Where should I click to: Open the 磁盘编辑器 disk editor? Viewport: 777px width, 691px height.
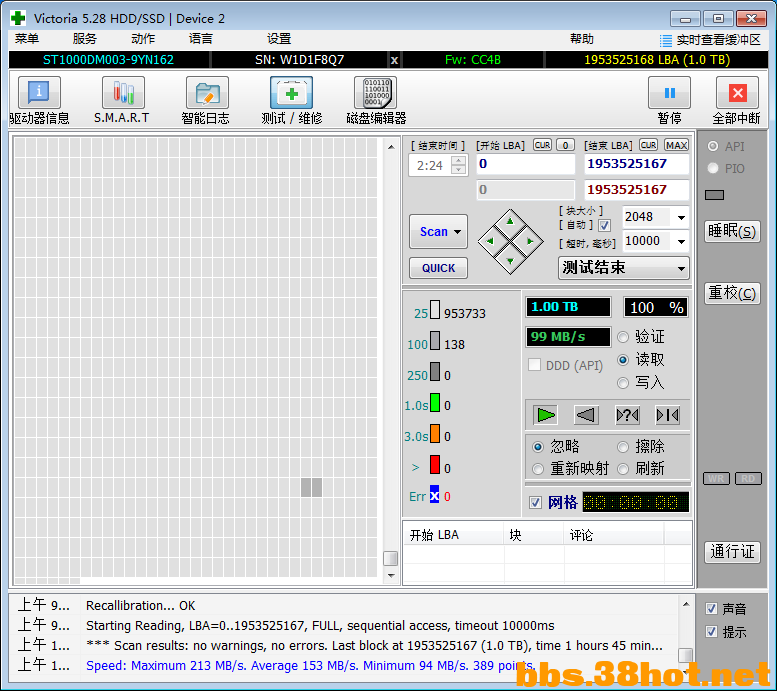click(x=376, y=93)
